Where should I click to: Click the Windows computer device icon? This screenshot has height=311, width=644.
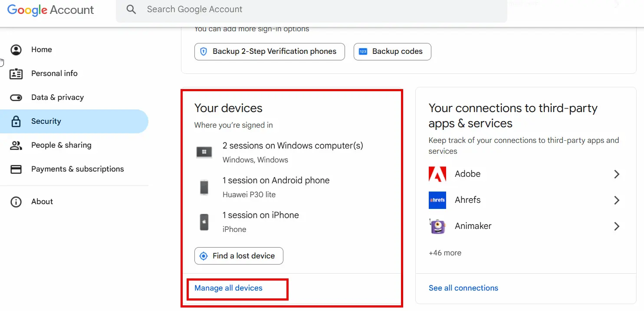coord(204,152)
